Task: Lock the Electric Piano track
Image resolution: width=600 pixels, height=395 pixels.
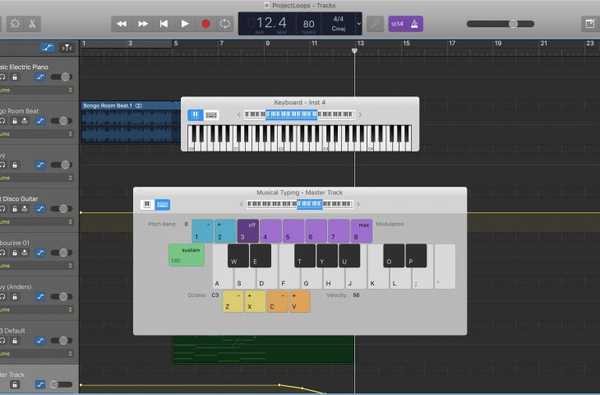Action: (x=15, y=77)
